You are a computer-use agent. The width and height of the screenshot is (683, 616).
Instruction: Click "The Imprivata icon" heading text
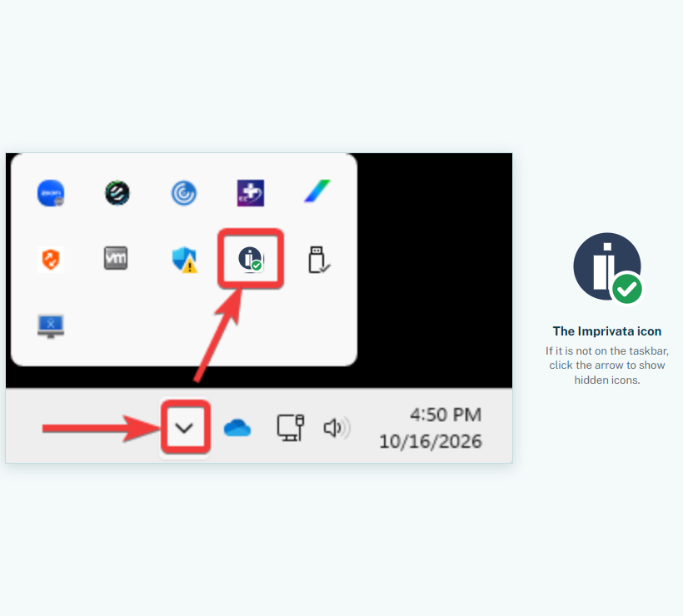pos(607,331)
